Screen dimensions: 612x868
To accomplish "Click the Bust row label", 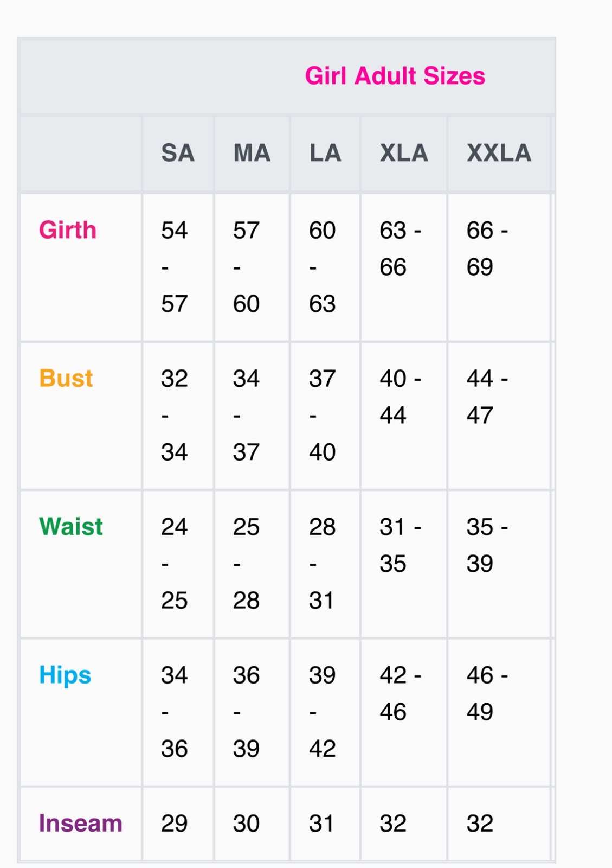I will pyautogui.click(x=66, y=378).
